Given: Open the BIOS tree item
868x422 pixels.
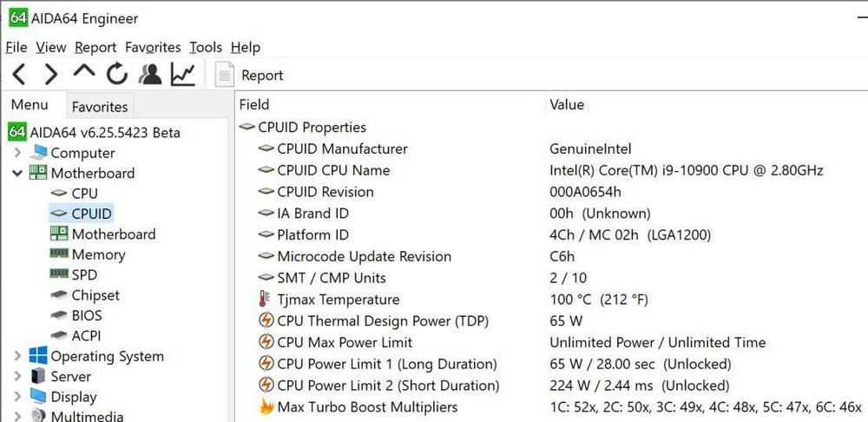Looking at the screenshot, I should coord(76,316).
